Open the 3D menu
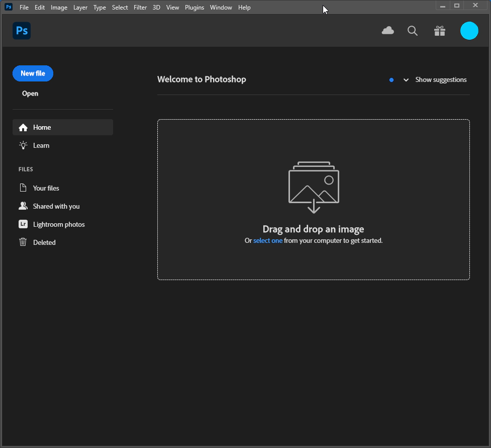 (157, 7)
